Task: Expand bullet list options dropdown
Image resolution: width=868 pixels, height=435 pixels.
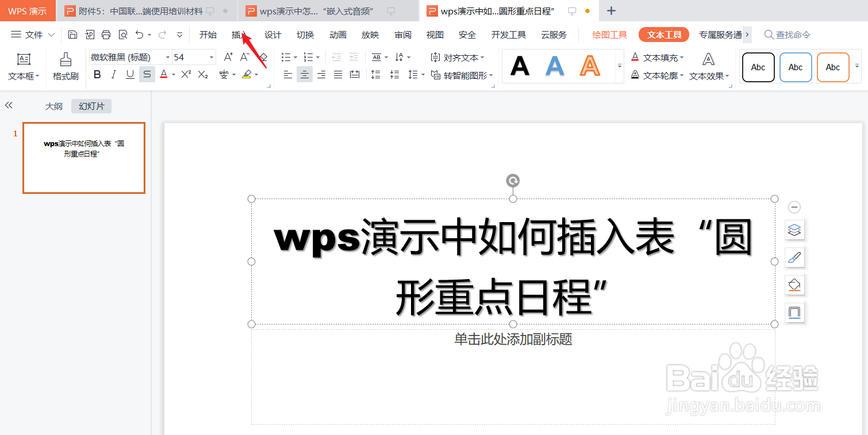Action: click(x=295, y=58)
